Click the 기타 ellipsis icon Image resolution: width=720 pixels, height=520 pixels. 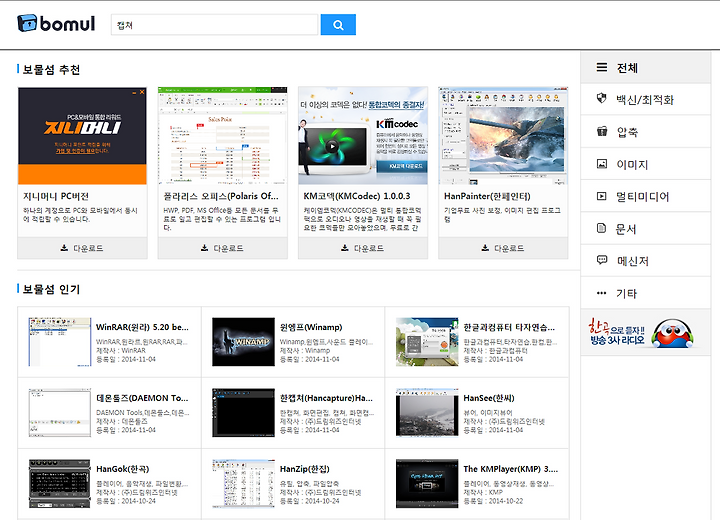point(602,293)
